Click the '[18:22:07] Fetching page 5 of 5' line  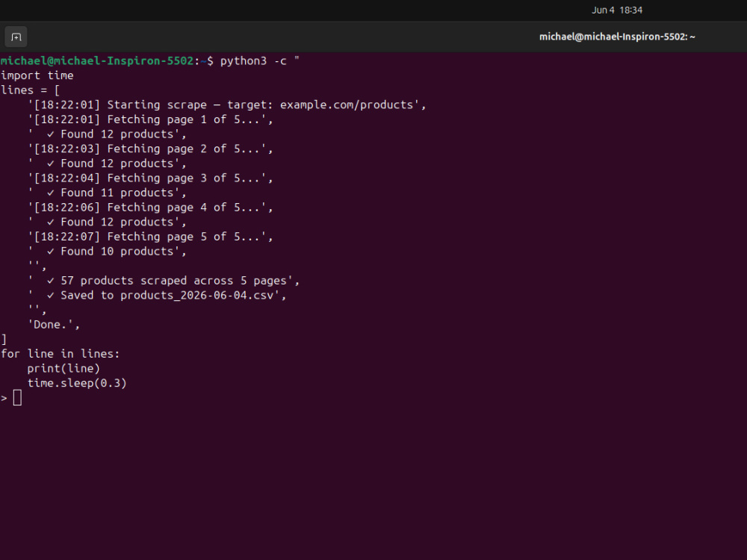click(x=150, y=237)
